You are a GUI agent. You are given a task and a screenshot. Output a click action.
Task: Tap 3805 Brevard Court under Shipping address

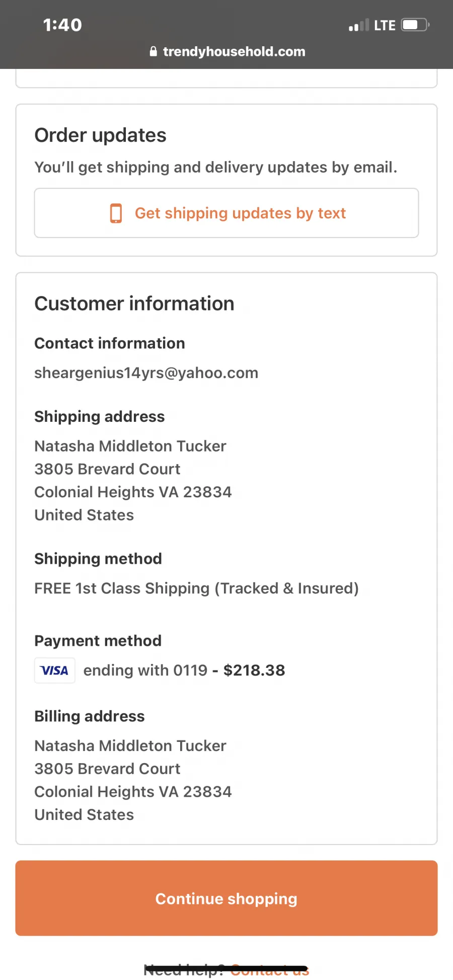pyautogui.click(x=107, y=469)
